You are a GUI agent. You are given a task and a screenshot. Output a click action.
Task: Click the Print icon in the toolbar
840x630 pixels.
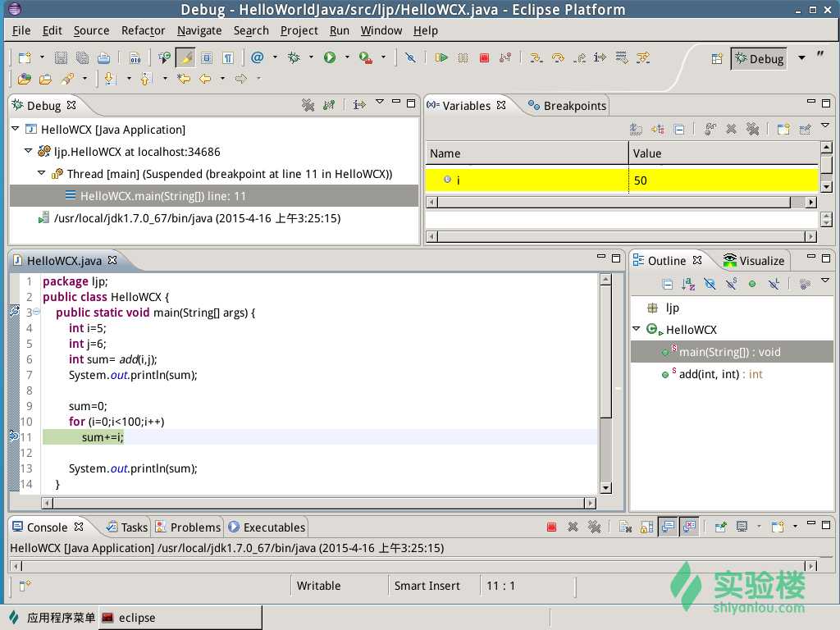(x=104, y=58)
